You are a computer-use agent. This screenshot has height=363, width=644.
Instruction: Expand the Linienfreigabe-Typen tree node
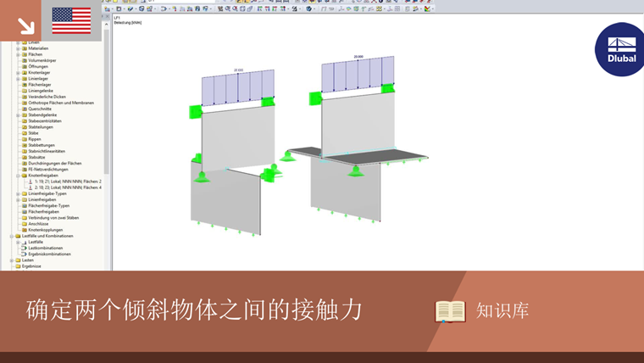click(18, 193)
